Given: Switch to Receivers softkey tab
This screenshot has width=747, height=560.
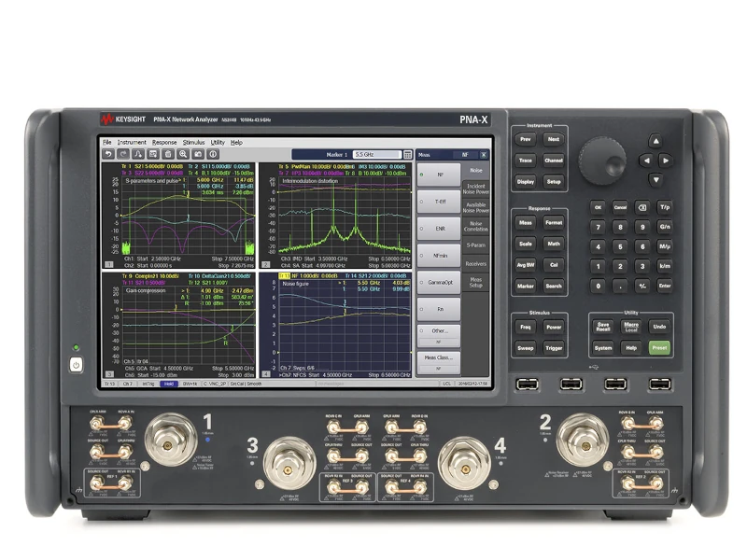Looking at the screenshot, I should [x=476, y=264].
